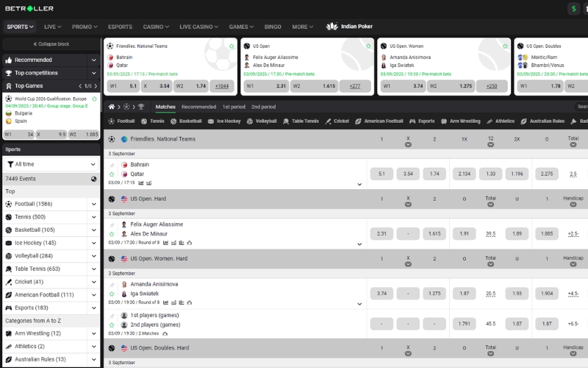Select W2 1.275 on US Open Women card
The image size is (588, 368).
point(451,86)
